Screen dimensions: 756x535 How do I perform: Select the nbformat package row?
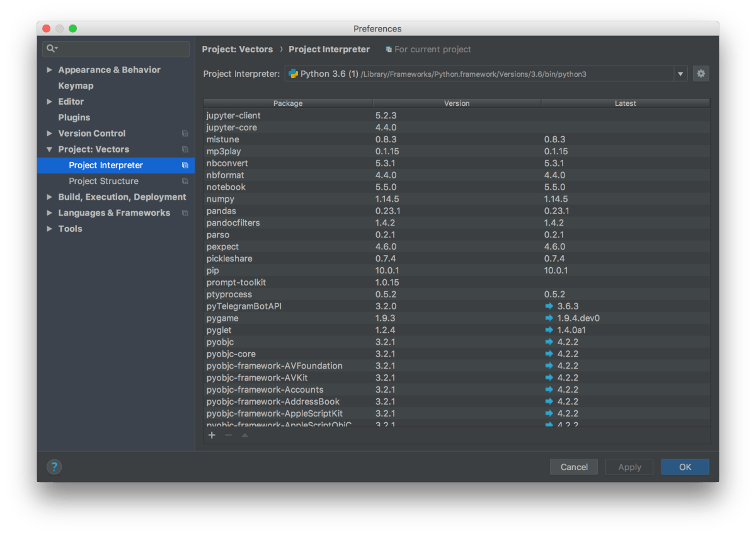pos(457,175)
